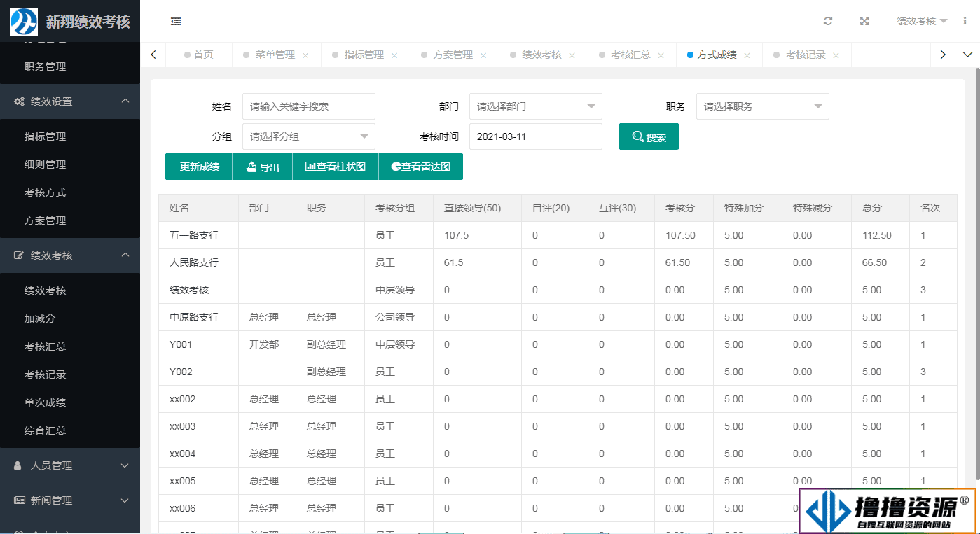
Task: Toggle fullscreen icon in top bar
Action: tap(864, 22)
